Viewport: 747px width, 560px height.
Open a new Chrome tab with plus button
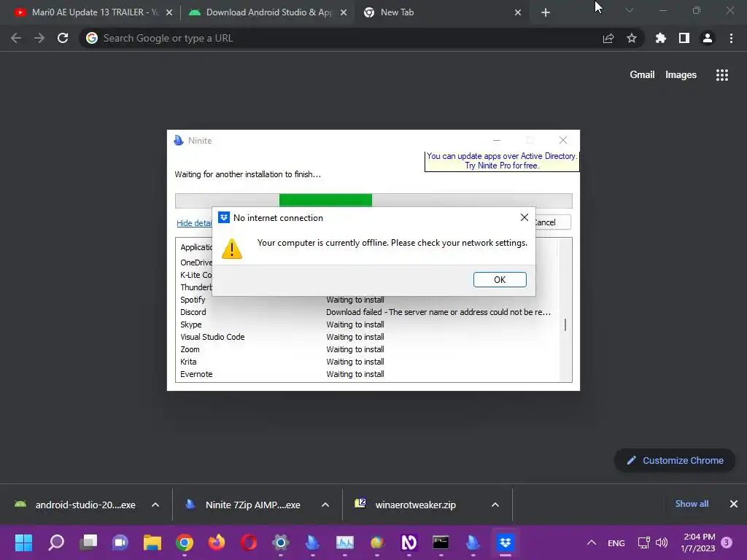pyautogui.click(x=546, y=13)
